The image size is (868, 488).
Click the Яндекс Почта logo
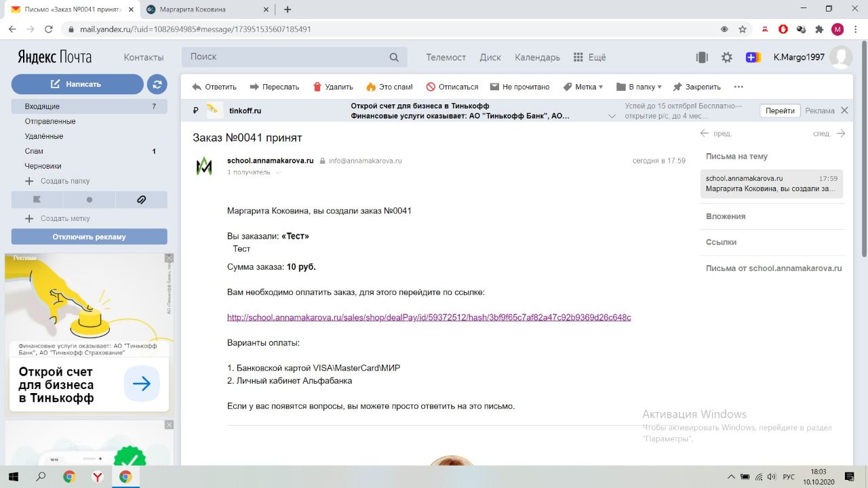pyautogui.click(x=54, y=57)
